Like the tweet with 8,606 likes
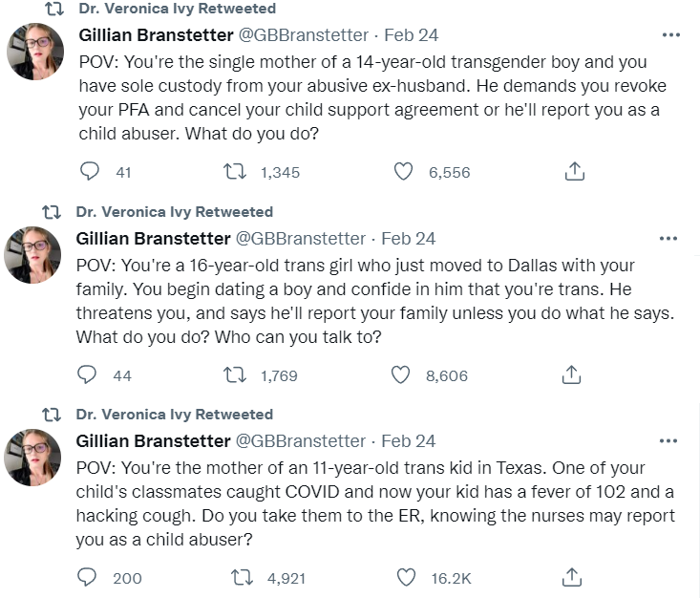This screenshot has height=598, width=700. [400, 374]
